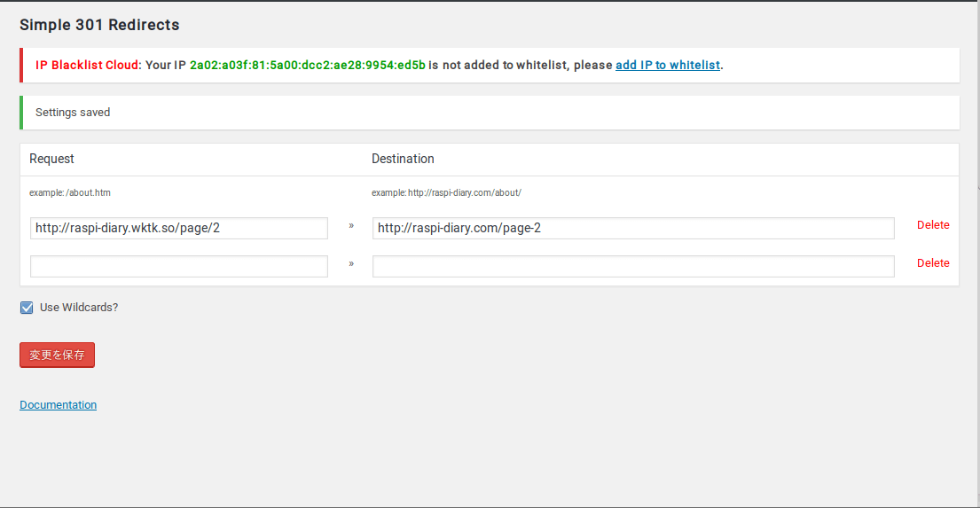Image resolution: width=980 pixels, height=508 pixels.
Task: Focus the empty Request field in second row
Action: 179,266
